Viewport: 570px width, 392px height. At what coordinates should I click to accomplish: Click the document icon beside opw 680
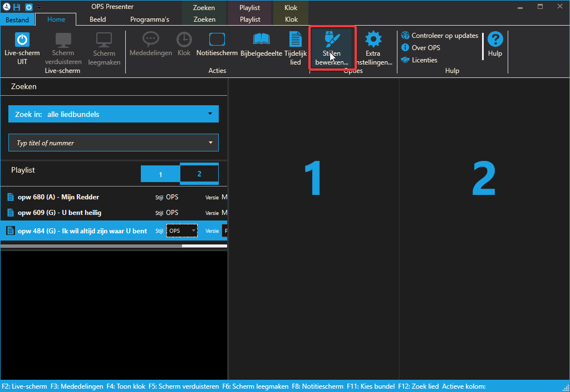pyautogui.click(x=11, y=197)
